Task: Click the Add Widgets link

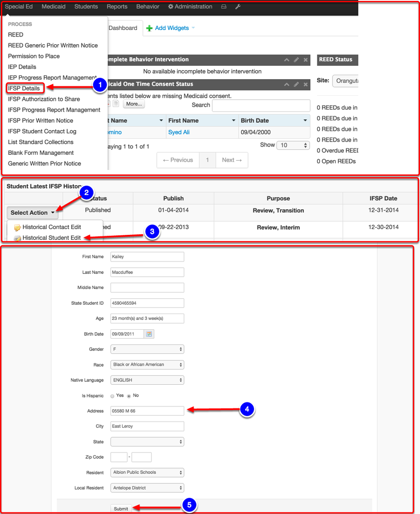Action: [x=172, y=28]
